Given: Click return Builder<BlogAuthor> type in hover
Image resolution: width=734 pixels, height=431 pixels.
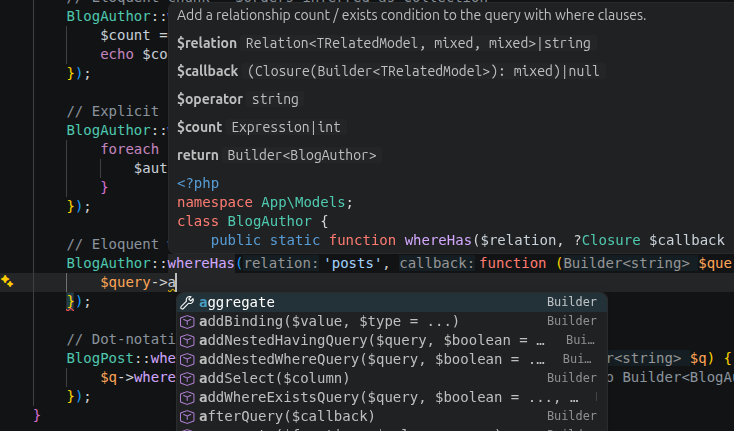Looking at the screenshot, I should tap(302, 155).
